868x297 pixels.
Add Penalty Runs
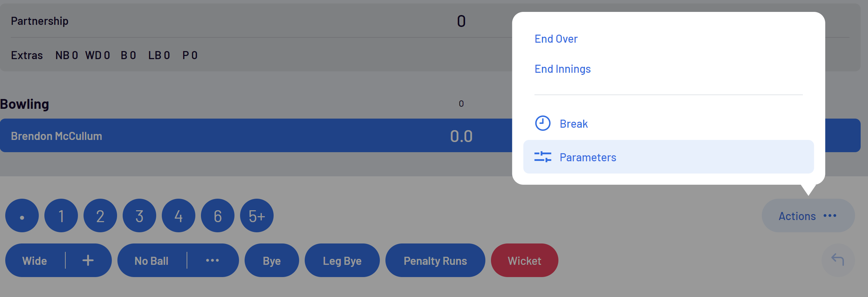(435, 260)
